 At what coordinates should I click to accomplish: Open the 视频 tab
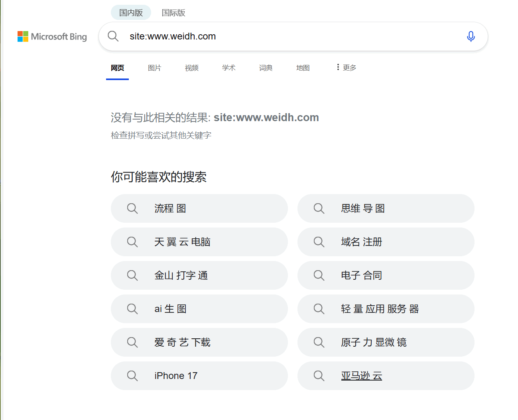(191, 68)
